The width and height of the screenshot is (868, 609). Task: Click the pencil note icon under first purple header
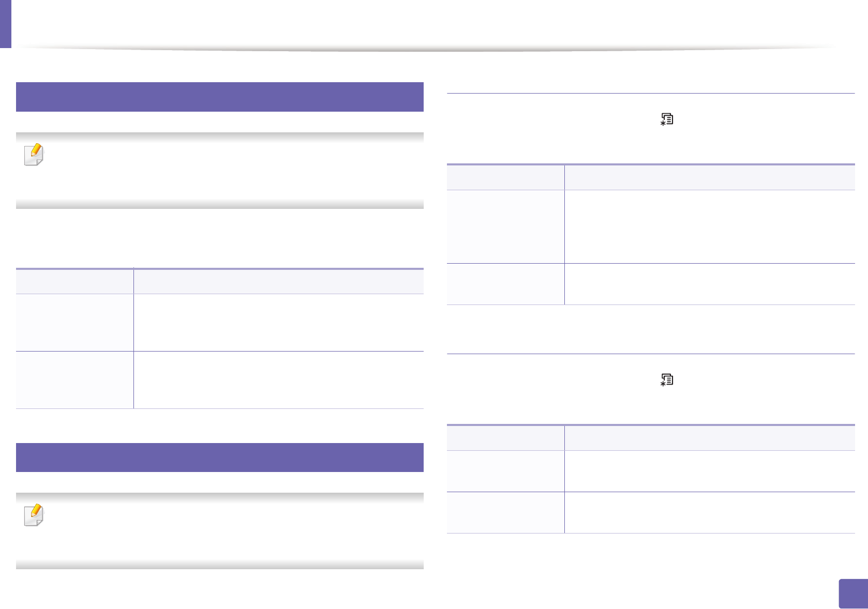click(x=34, y=155)
